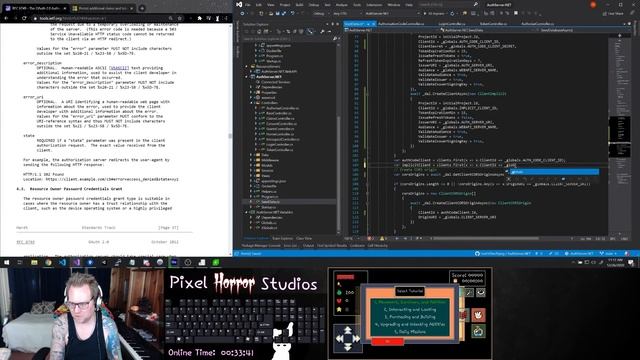Click the Save All icon in toolbar

pos(284,13)
